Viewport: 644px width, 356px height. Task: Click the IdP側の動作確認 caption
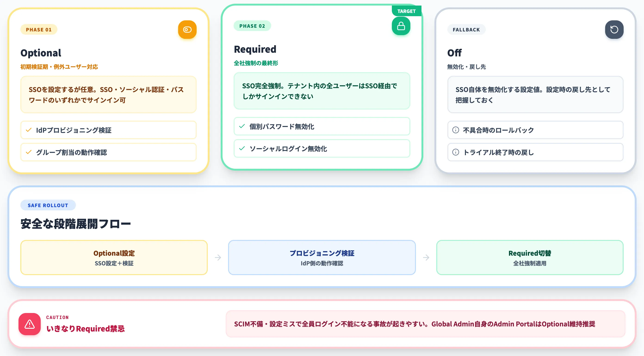click(322, 263)
